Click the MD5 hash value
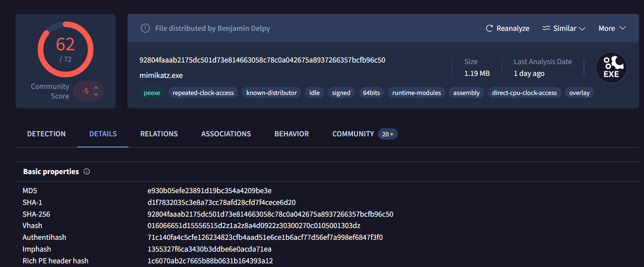 209,191
